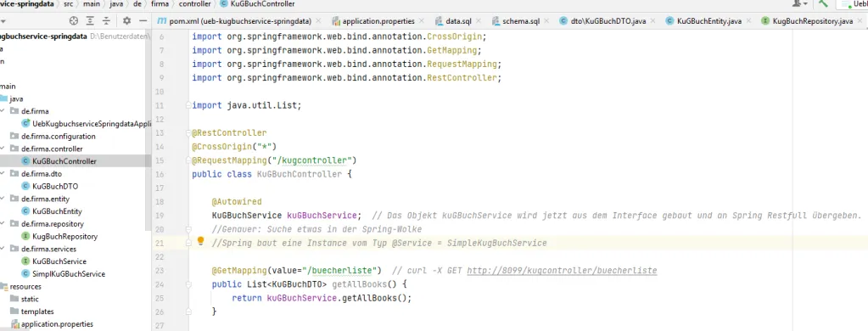Screen dimensions: 868x331
Task: Open project view dropdown arrow
Action: 3,21
